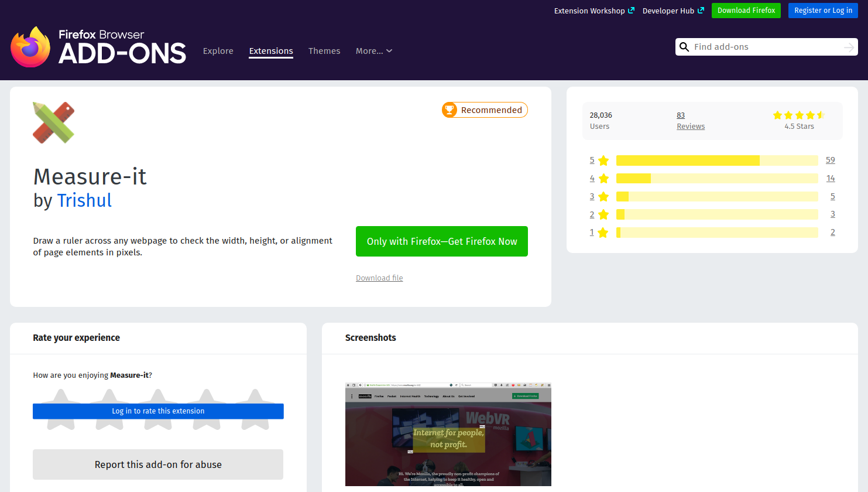Open the Measure-it screenshot thumbnail
This screenshot has width=868, height=492.
tap(448, 435)
